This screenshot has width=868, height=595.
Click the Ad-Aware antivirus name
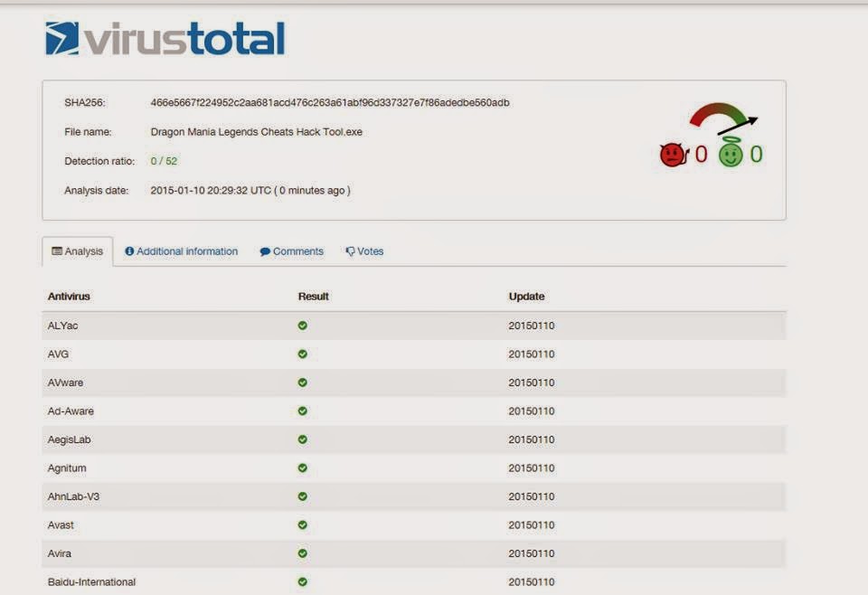[x=71, y=411]
